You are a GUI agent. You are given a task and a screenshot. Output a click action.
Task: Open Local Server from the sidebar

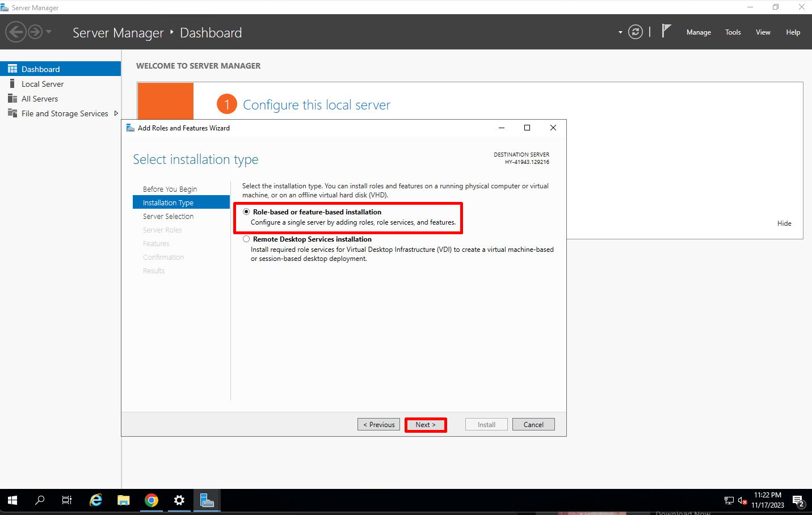coord(43,83)
